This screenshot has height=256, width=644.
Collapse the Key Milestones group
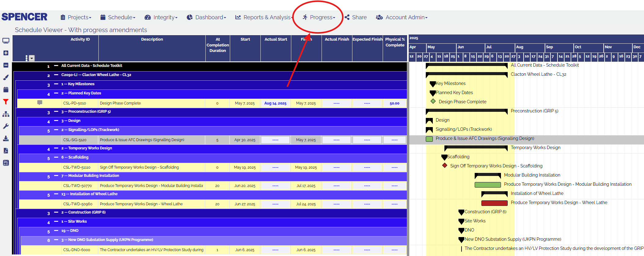coord(56,84)
